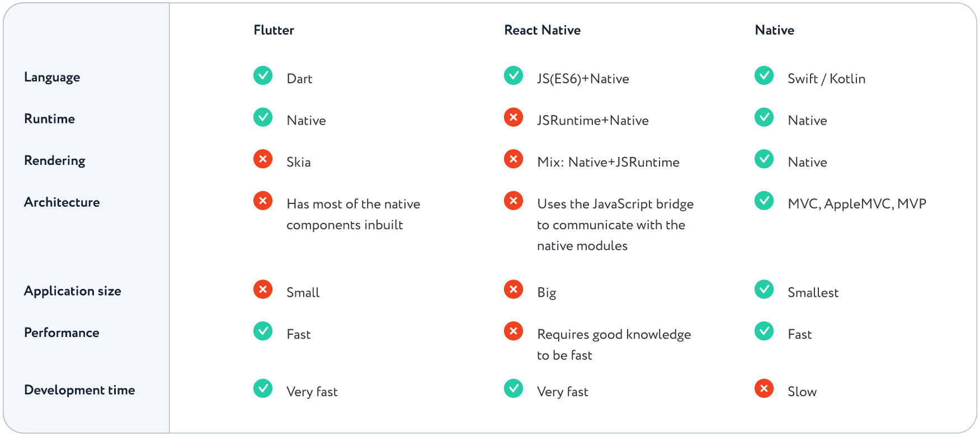Click the green check beside Swift / Kotlin
Screen dimensions: 980x437
coord(764,75)
